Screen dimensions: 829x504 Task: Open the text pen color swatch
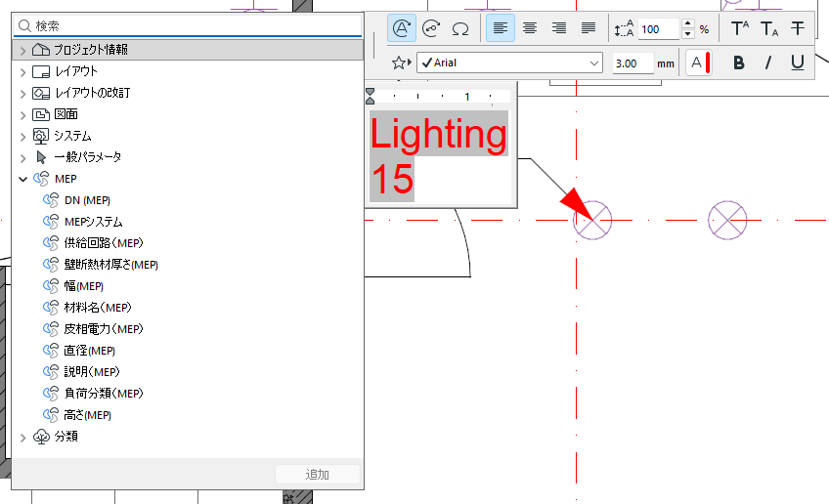click(699, 63)
